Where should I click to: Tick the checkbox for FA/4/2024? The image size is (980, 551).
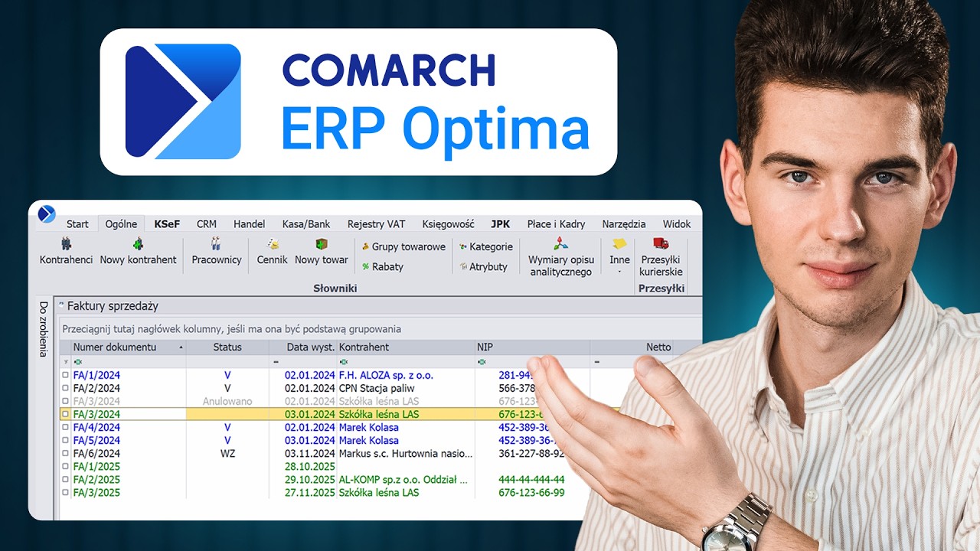click(65, 428)
